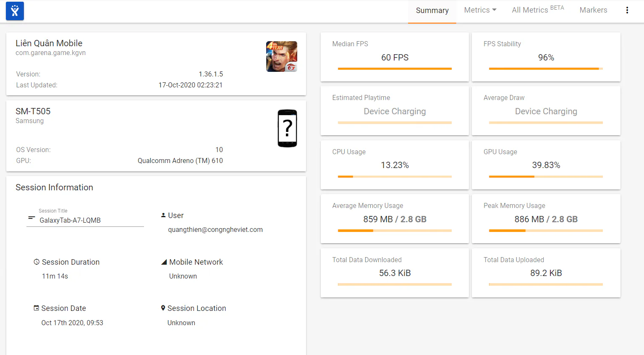The image size is (644, 355).
Task: Switch to the All Metrics BETA tab
Action: [538, 10]
